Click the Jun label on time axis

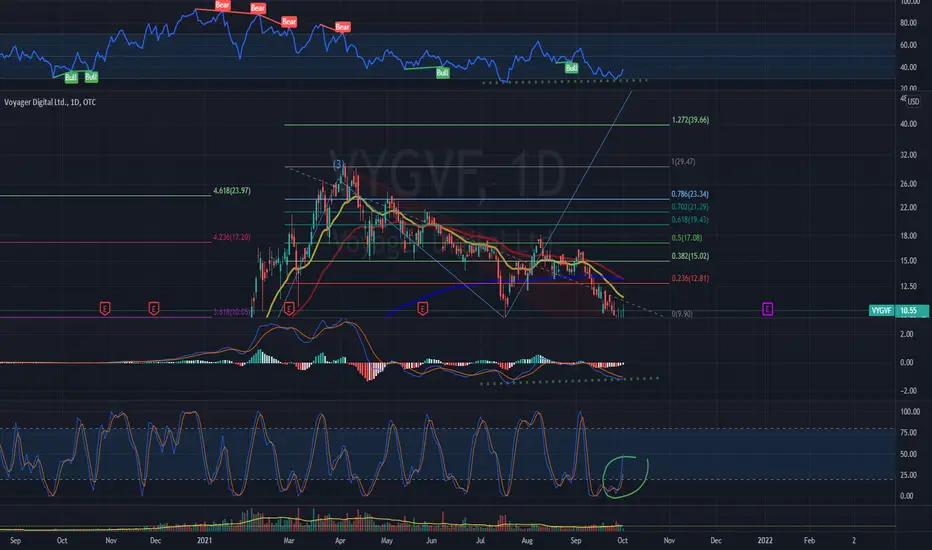(432, 540)
